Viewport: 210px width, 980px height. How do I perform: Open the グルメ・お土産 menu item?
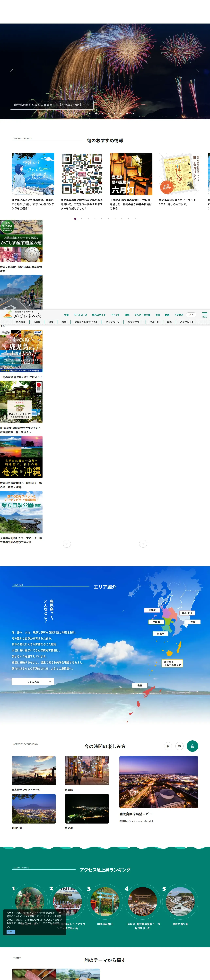click(143, 315)
